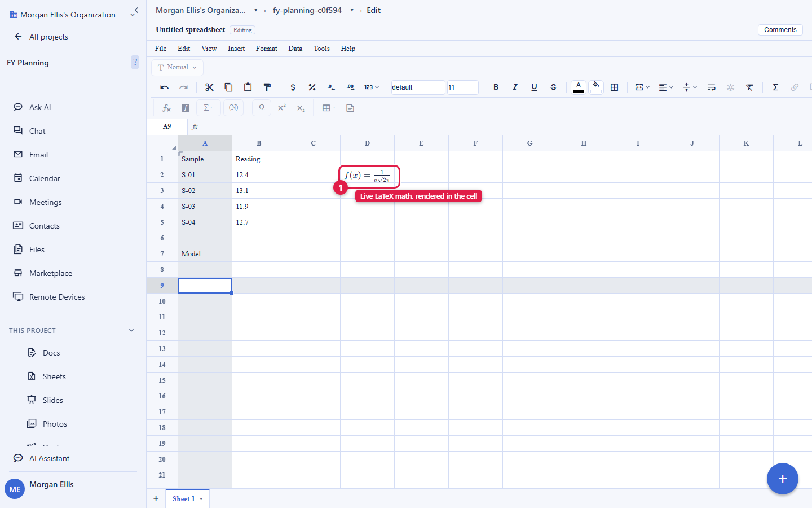Select the Sheet 1 tab
Image resolution: width=812 pixels, height=508 pixels.
point(187,498)
